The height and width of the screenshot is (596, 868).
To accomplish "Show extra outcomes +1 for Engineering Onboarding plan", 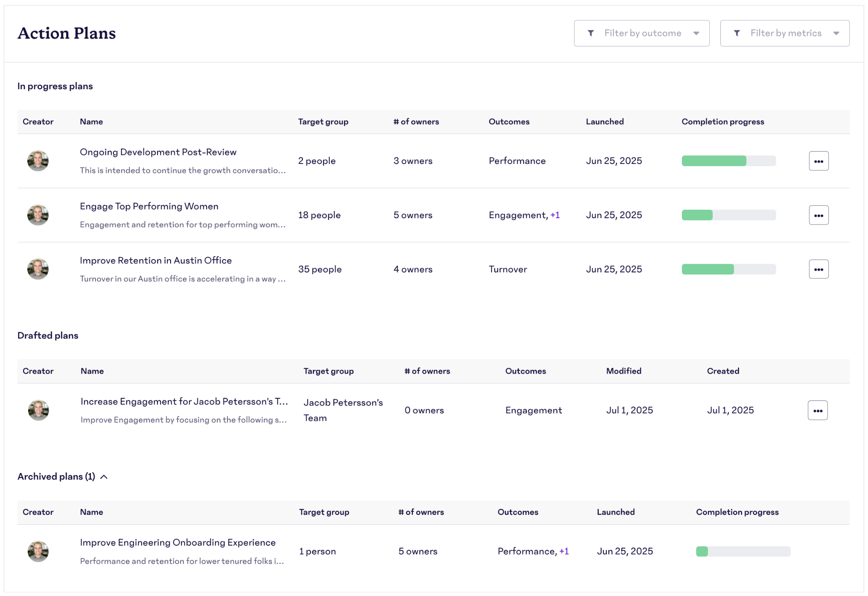I will coord(564,552).
